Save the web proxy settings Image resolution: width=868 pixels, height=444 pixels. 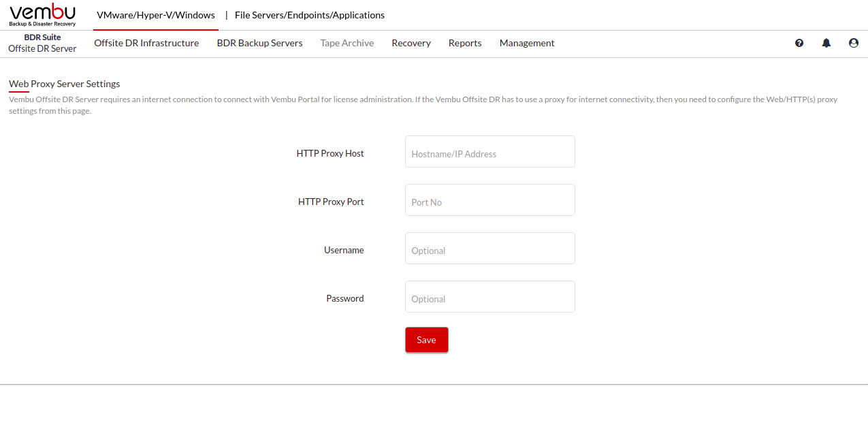coord(426,340)
